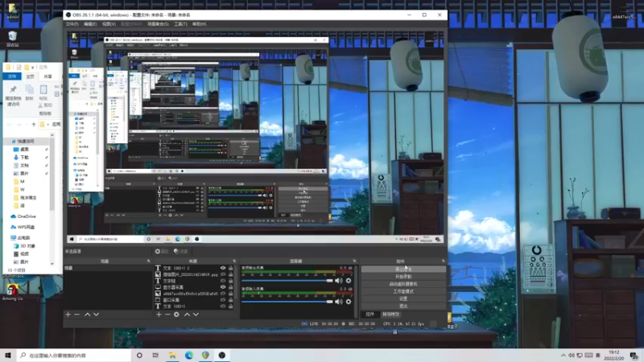Screen dimensions: 644x362
Task: Open Microsoft Edge from the taskbar
Action: [189, 356]
